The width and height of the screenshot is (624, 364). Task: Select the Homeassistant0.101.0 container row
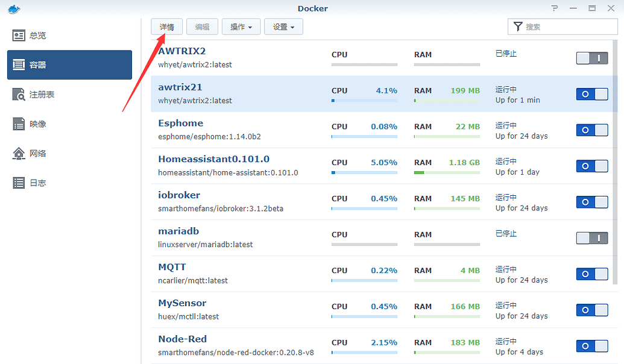(x=241, y=166)
